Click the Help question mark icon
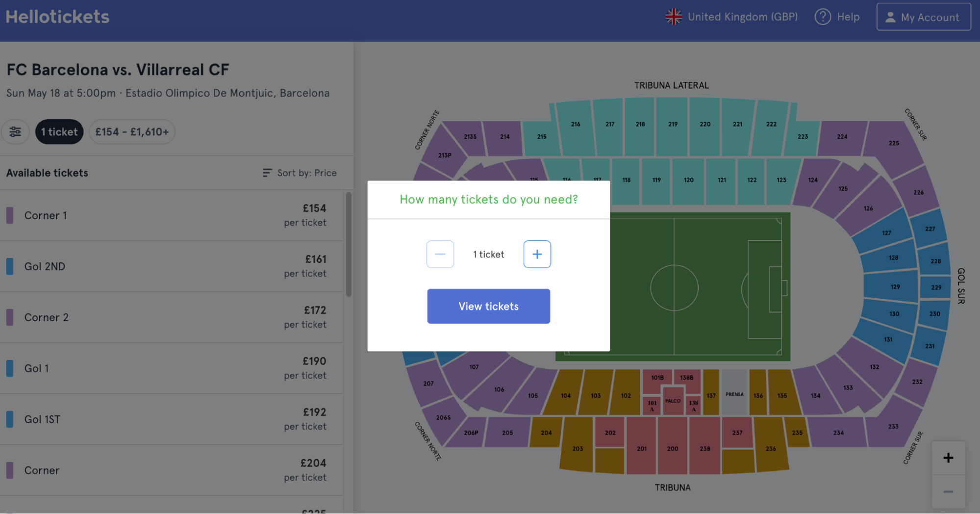980x514 pixels. coord(822,16)
